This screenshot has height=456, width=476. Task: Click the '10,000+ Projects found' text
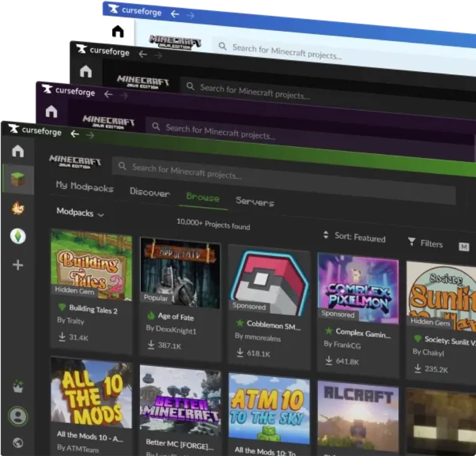point(213,224)
